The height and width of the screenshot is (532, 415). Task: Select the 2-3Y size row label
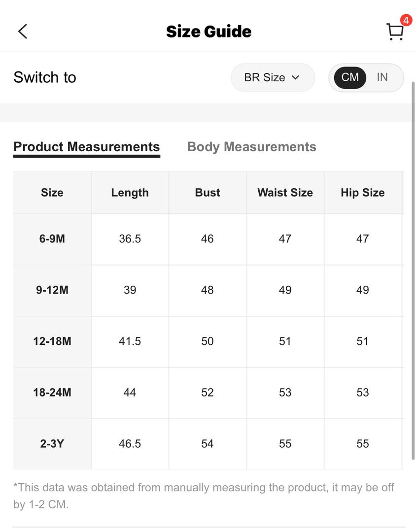52,444
